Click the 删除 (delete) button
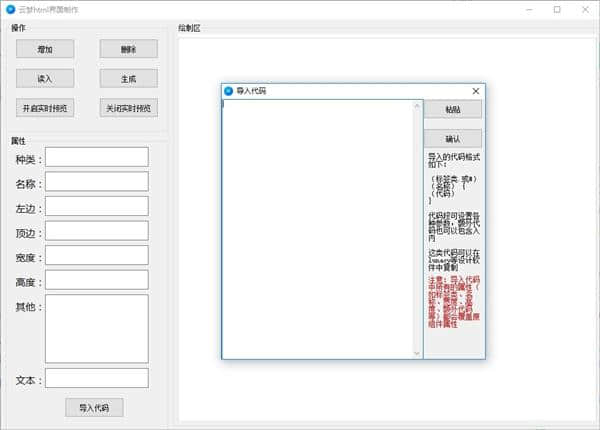Image resolution: width=600 pixels, height=430 pixels. pyautogui.click(x=129, y=49)
